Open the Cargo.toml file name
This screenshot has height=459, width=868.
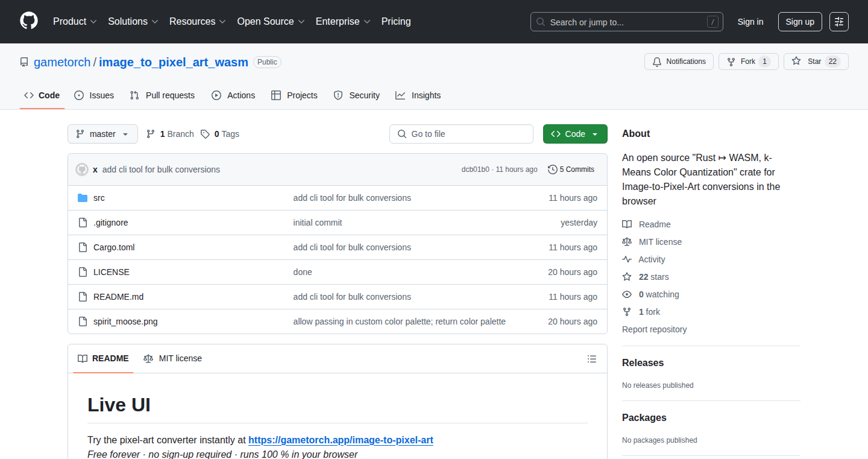[114, 247]
